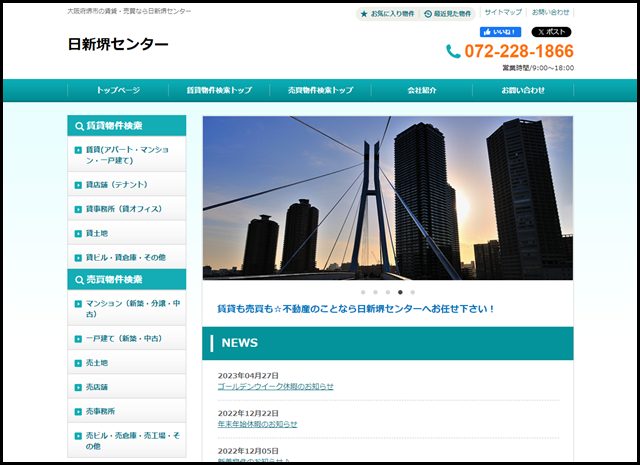
Task: Click the star icon in お気に入り物件
Action: click(364, 14)
